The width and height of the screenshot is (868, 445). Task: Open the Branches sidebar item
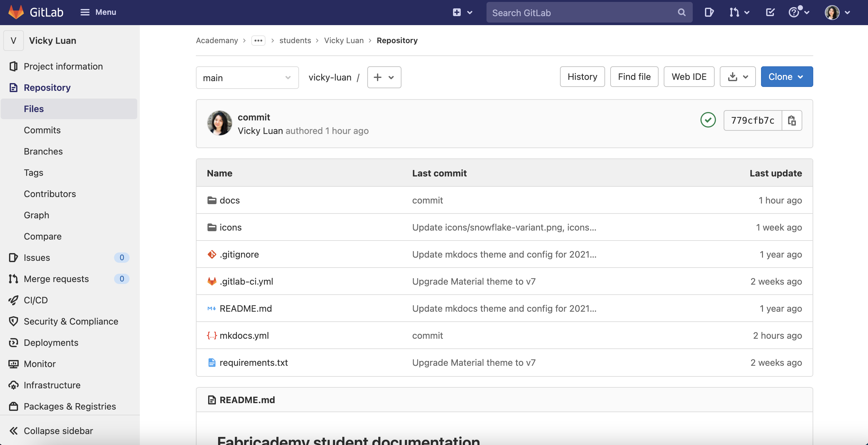tap(43, 151)
